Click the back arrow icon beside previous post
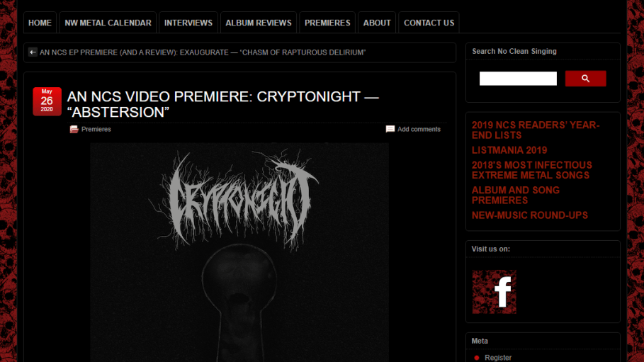The height and width of the screenshot is (362, 644). coord(33,52)
